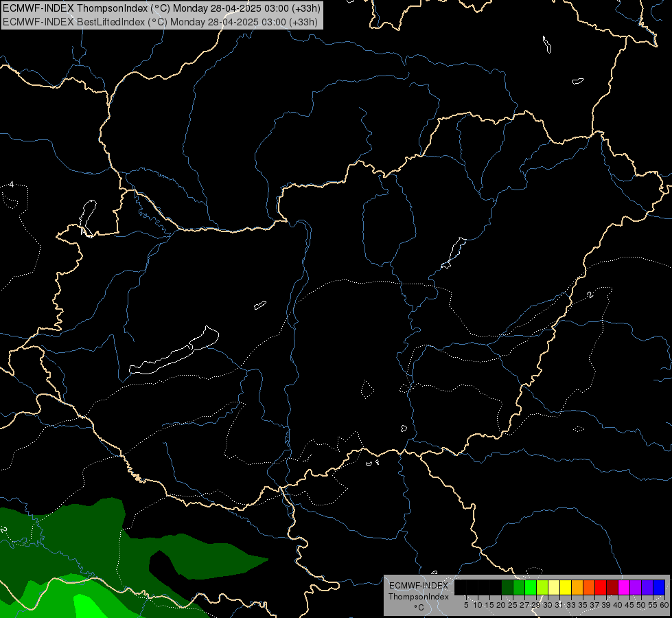The width and height of the screenshot is (672, 618).
Task: Click the pale yellow 30–31 legend swatch
Action: [x=554, y=587]
